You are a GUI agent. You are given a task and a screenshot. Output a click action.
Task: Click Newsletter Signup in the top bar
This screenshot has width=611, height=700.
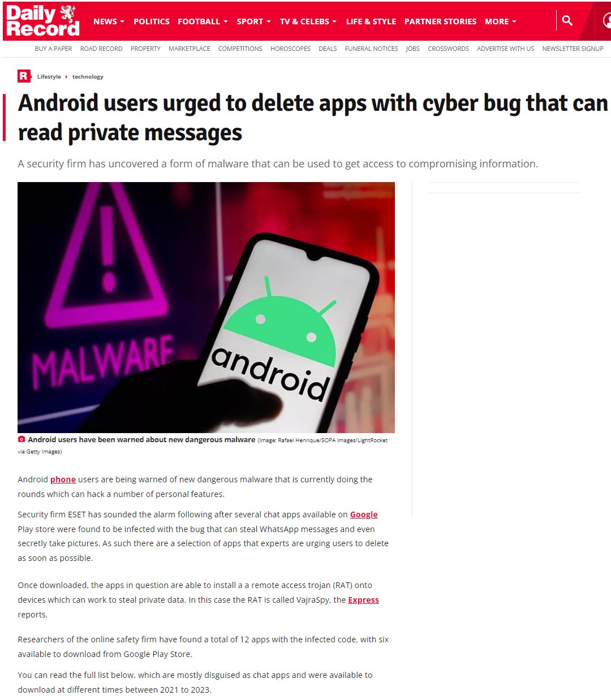[x=573, y=49]
